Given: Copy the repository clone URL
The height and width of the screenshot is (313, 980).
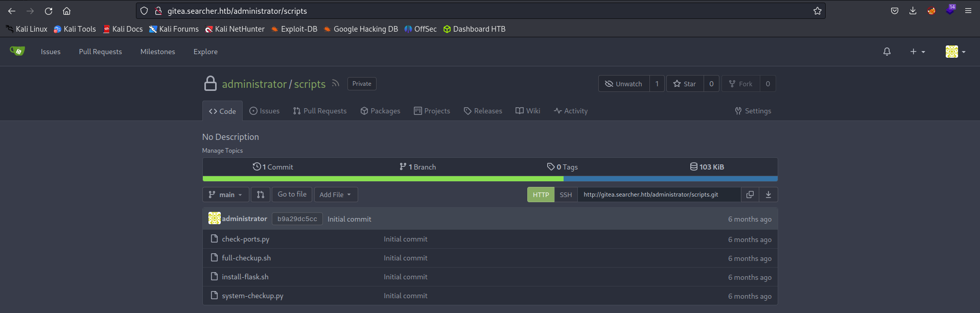Looking at the screenshot, I should pyautogui.click(x=750, y=195).
